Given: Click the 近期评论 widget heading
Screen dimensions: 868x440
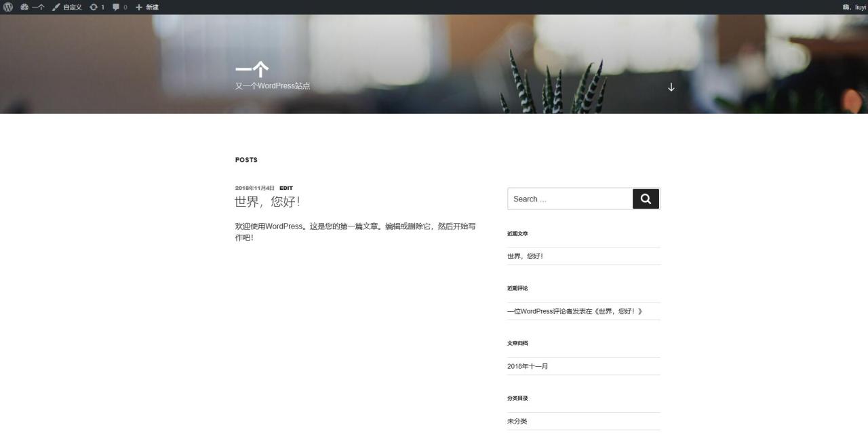Looking at the screenshot, I should click(x=517, y=288).
